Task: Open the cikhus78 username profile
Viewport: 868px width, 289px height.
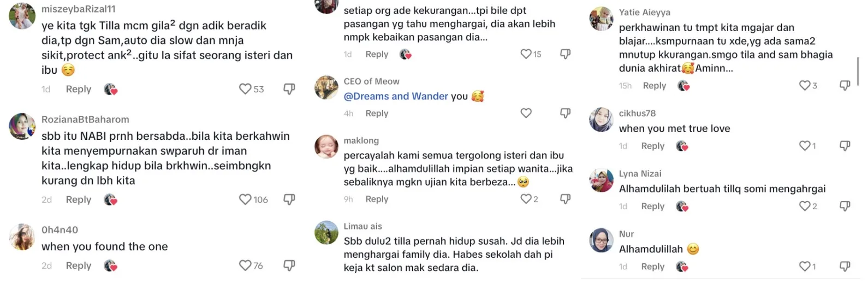Action: (x=637, y=113)
